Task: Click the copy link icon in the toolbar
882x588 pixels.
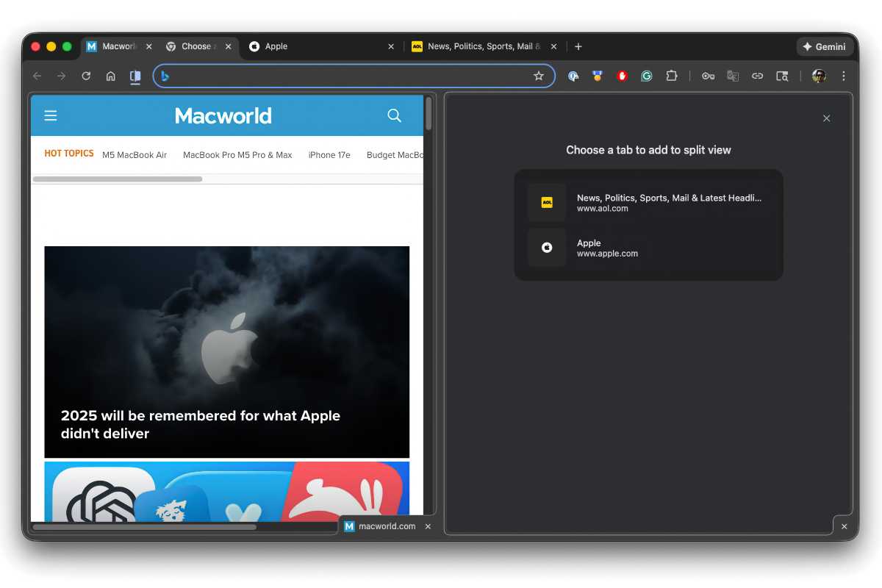Action: pos(757,76)
